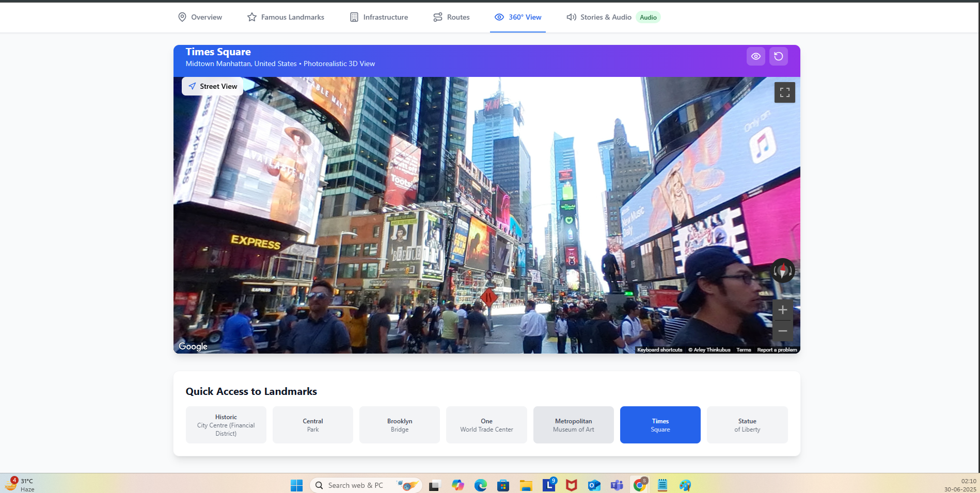Select the 360° View tab
Image resolution: width=980 pixels, height=493 pixels.
[x=518, y=17]
